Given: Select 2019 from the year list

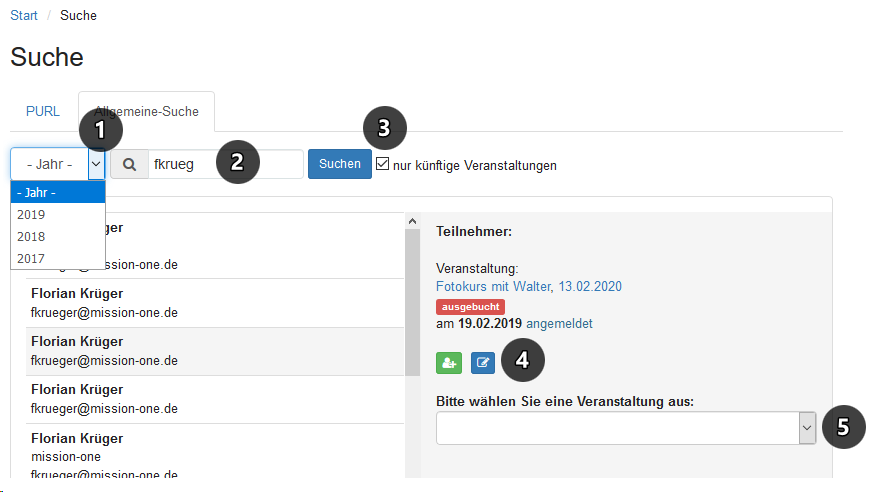Looking at the screenshot, I should [x=31, y=215].
